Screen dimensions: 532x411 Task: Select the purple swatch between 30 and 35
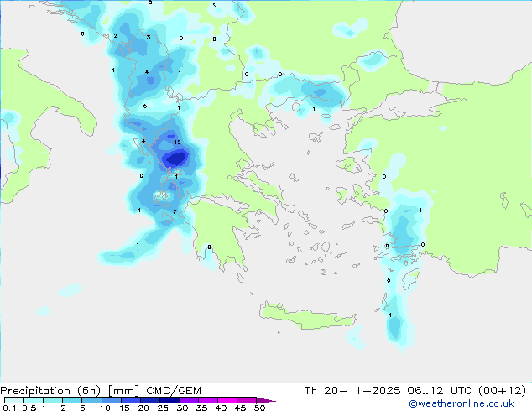tap(188, 400)
